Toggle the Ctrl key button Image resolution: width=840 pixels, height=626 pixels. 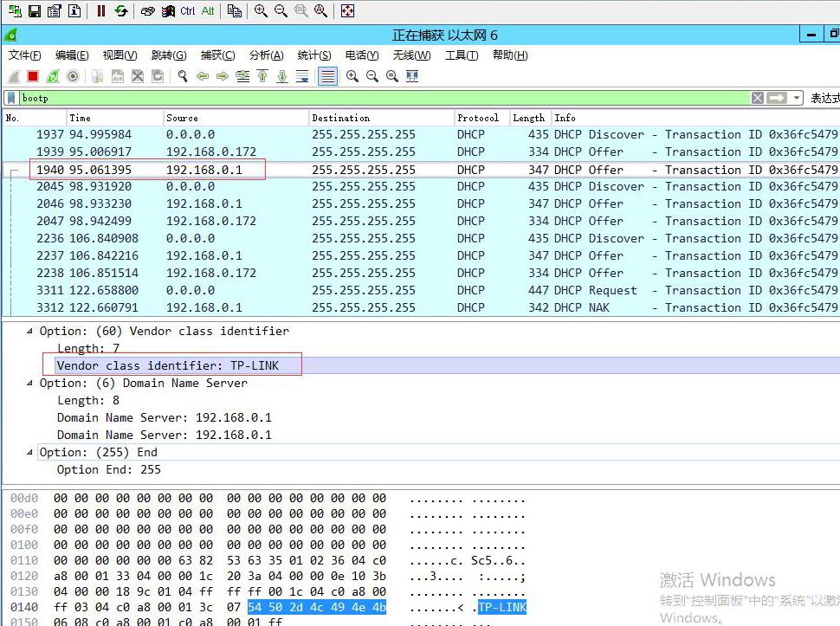point(188,10)
